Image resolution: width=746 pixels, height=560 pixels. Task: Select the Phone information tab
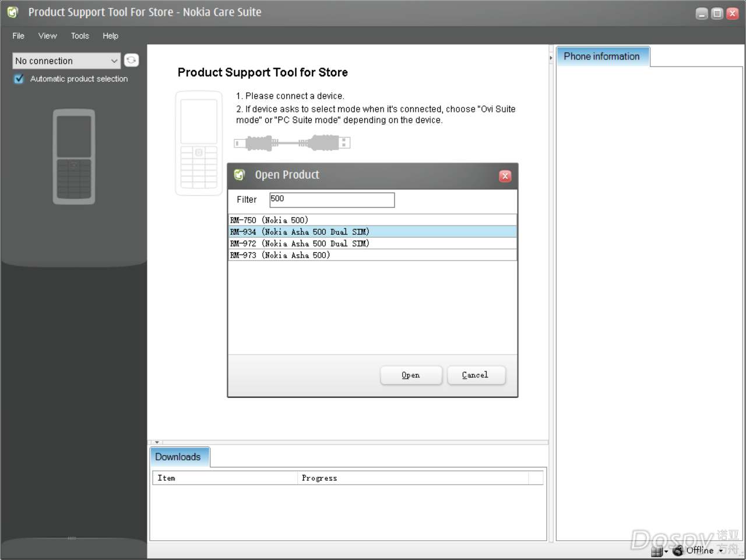(x=603, y=57)
